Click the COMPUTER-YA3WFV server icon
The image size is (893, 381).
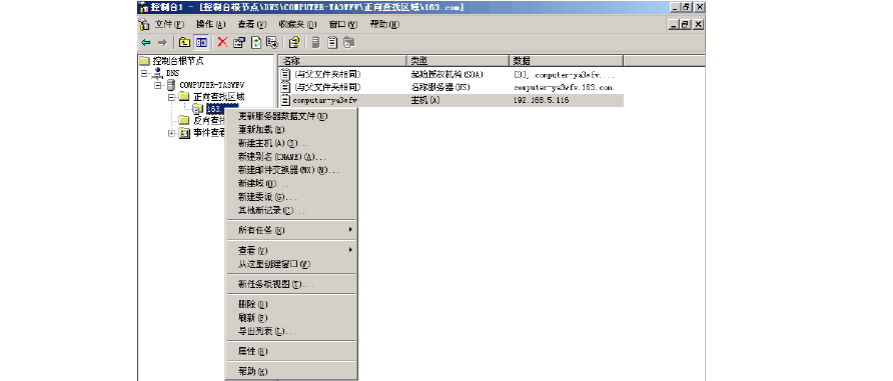pos(171,85)
